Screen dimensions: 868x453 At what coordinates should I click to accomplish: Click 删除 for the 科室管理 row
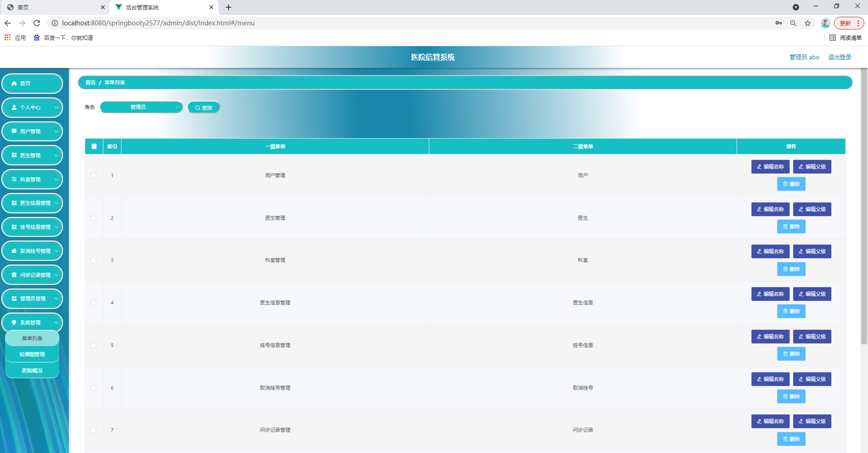791,269
